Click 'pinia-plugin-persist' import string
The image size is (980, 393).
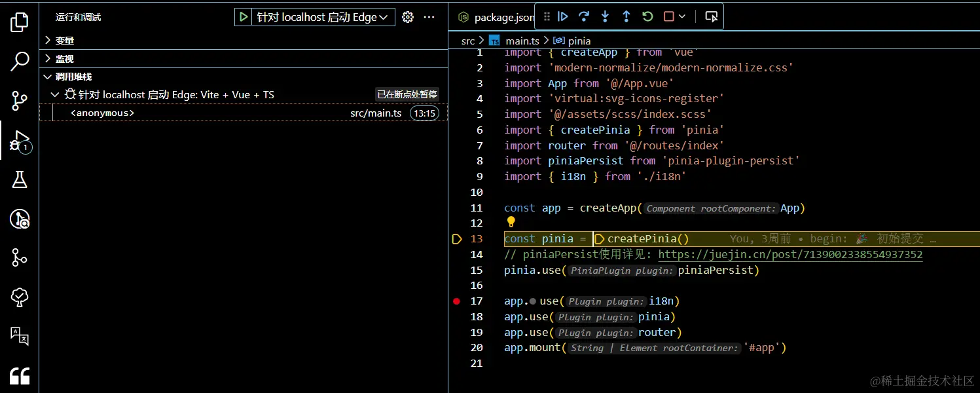tap(731, 161)
